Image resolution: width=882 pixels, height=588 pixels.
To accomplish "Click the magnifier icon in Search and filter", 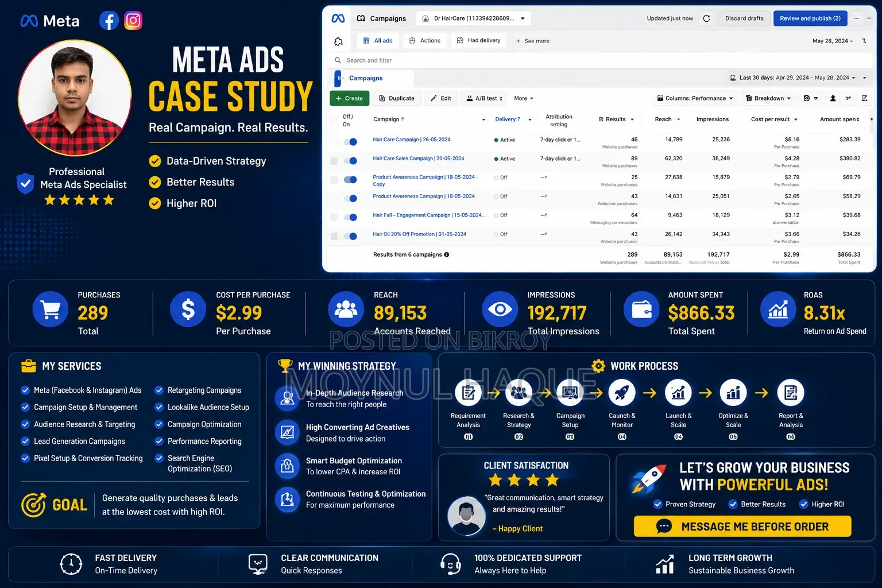I will [337, 60].
